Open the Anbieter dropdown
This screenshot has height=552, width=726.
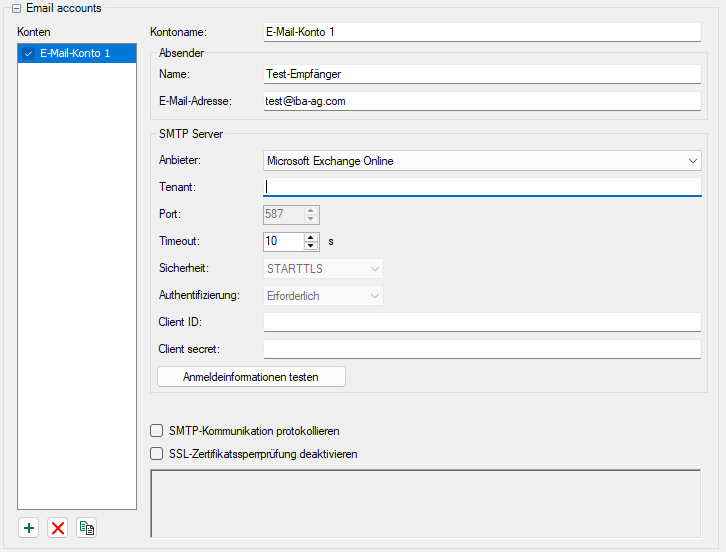coord(482,161)
